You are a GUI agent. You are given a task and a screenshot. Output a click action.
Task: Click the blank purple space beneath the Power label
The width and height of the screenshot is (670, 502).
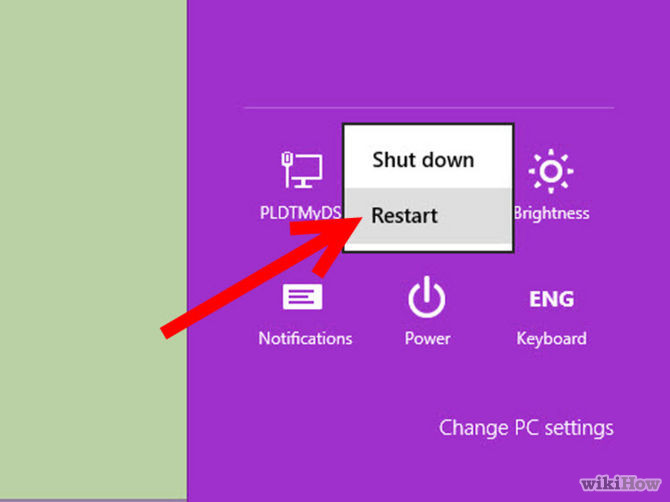(427, 380)
